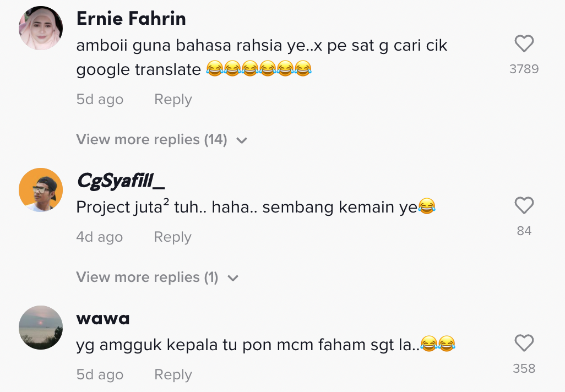Like wawa's comment using the heart icon
The height and width of the screenshot is (392, 565).
[x=524, y=344]
